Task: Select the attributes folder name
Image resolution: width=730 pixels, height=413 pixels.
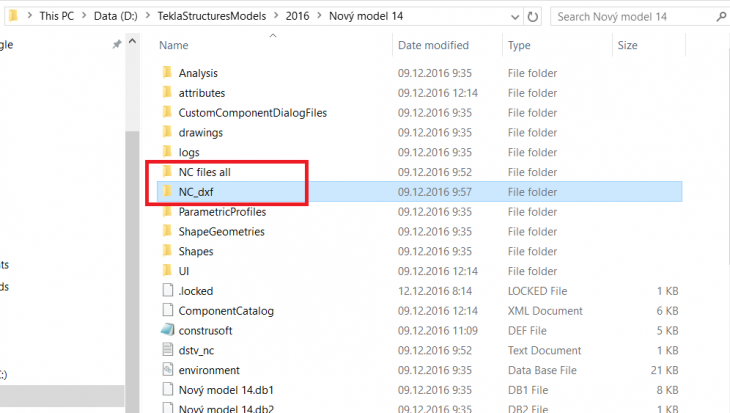Action: [202, 93]
